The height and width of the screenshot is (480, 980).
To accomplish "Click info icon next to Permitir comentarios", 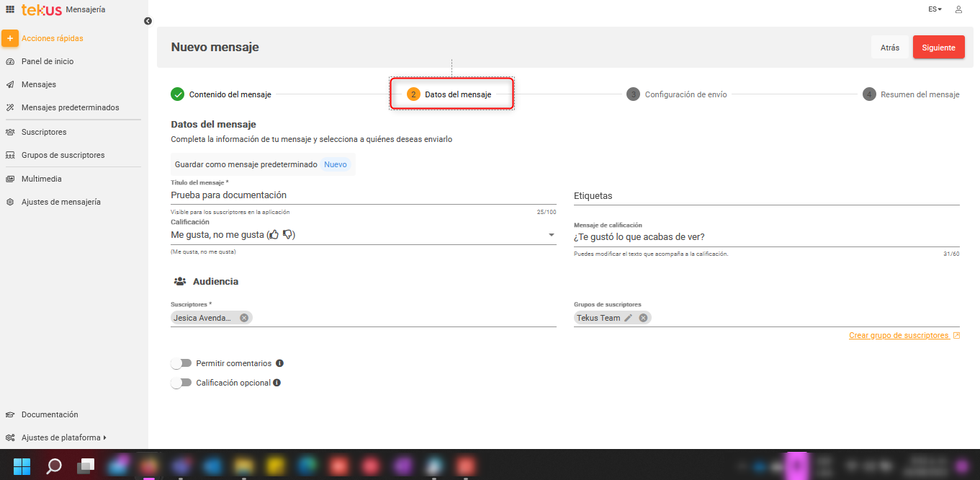I will tap(279, 363).
